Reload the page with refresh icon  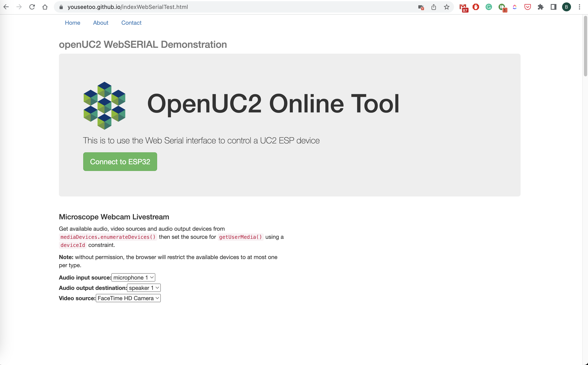tap(32, 7)
